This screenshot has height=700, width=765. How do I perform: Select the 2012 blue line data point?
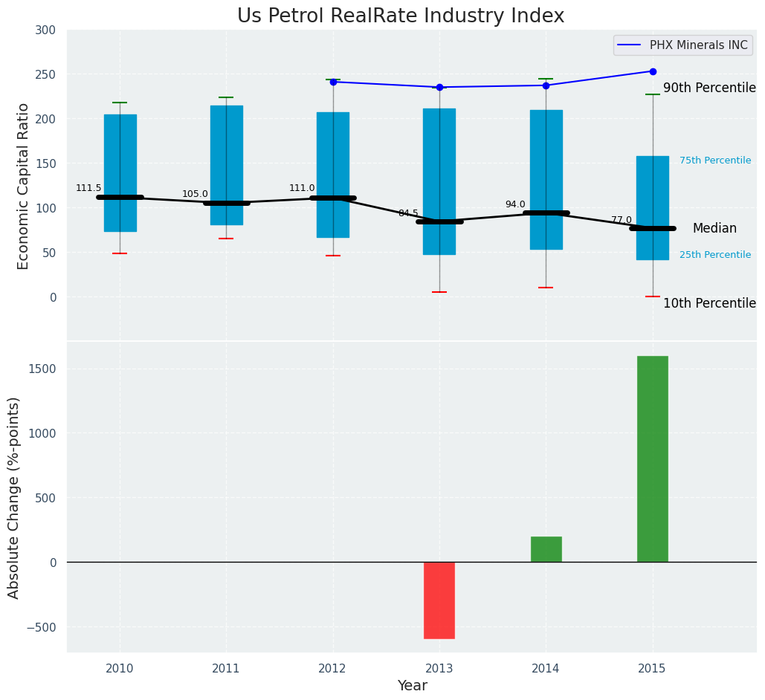[333, 82]
